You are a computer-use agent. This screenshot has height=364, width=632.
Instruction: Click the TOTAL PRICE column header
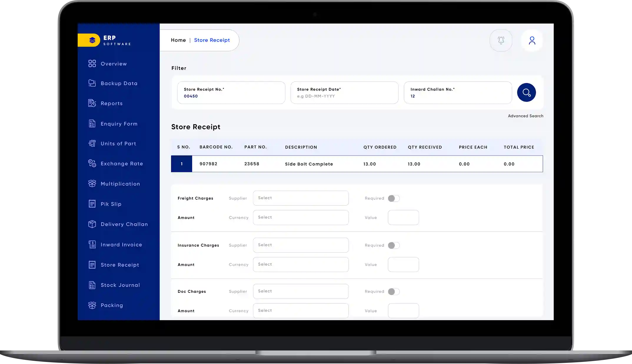tap(519, 147)
